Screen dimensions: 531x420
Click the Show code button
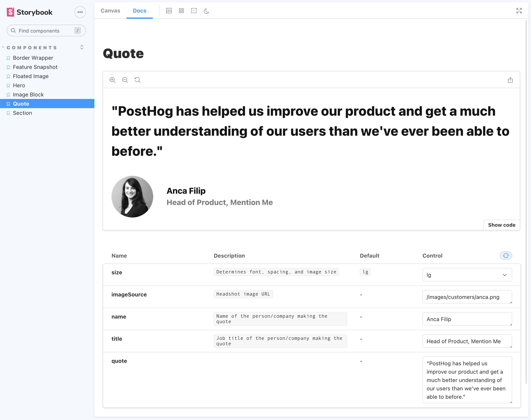tap(501, 225)
